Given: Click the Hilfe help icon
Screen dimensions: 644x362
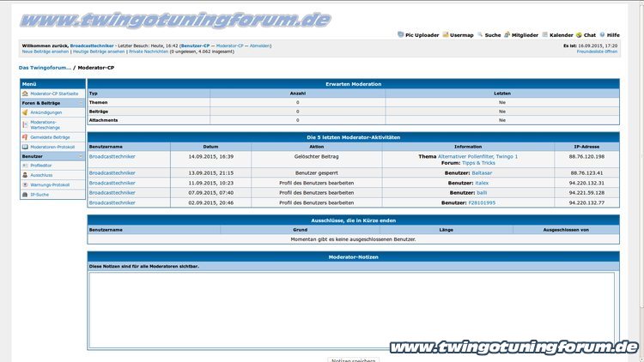Looking at the screenshot, I should click(604, 35).
